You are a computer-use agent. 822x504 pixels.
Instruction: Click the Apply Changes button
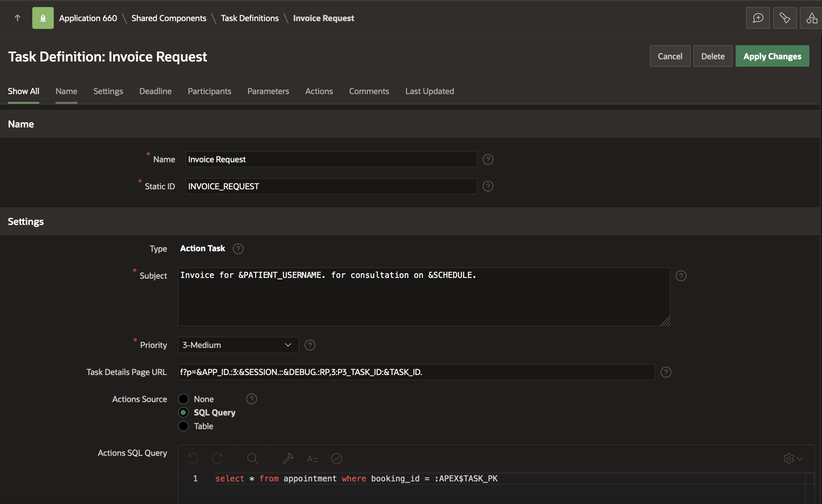tap(772, 56)
